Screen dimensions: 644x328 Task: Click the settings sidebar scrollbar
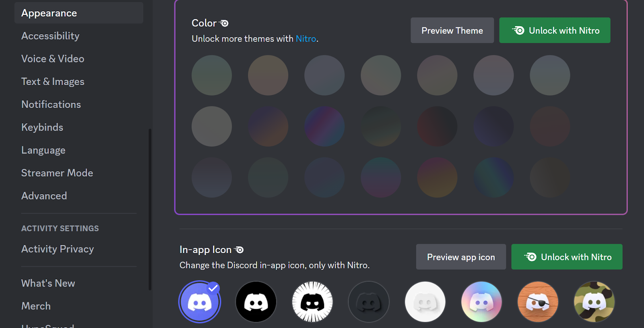pyautogui.click(x=150, y=210)
